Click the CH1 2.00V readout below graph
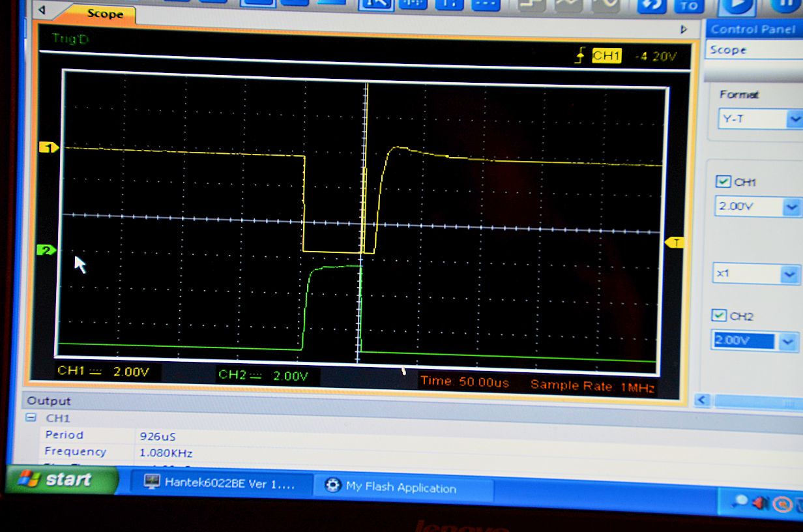This screenshot has height=532, width=803. [104, 372]
